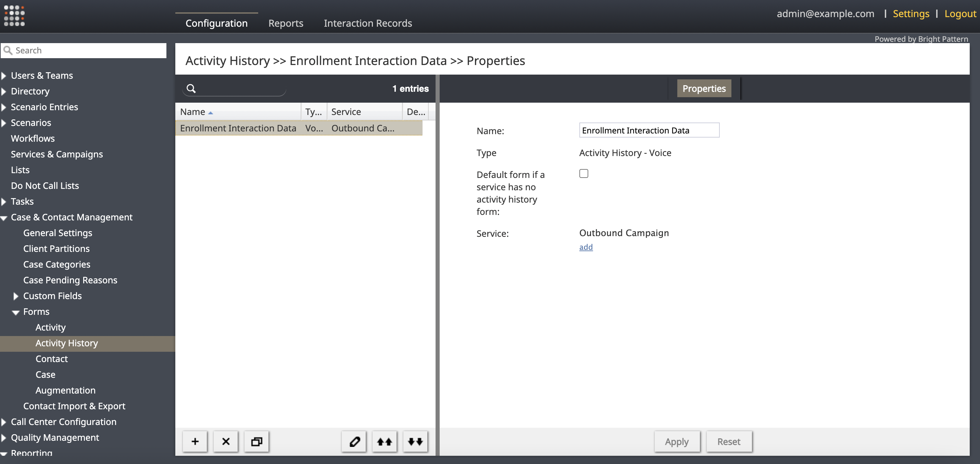Click the Outbound Ca... service cell
The height and width of the screenshot is (464, 980).
coord(363,128)
